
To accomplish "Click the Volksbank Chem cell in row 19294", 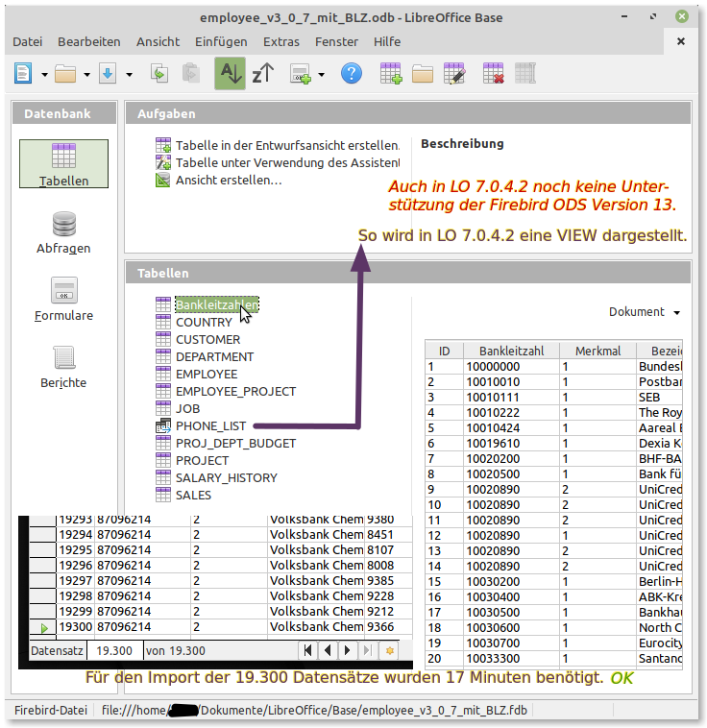I will pyautogui.click(x=316, y=534).
